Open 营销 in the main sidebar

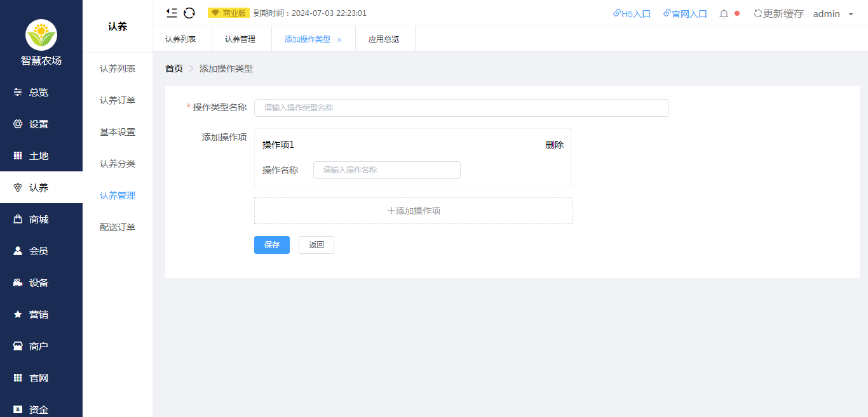point(41,314)
